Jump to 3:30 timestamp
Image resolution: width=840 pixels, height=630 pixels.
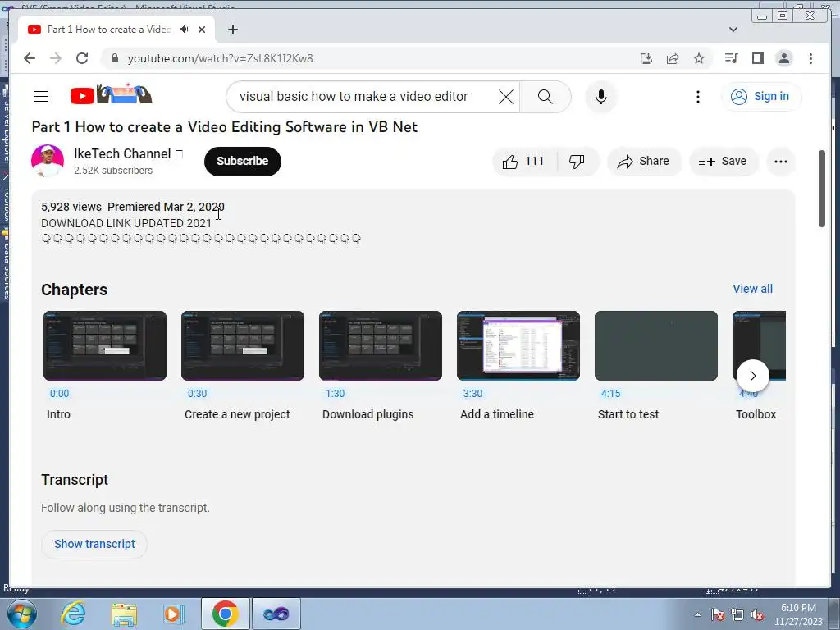[x=472, y=393]
